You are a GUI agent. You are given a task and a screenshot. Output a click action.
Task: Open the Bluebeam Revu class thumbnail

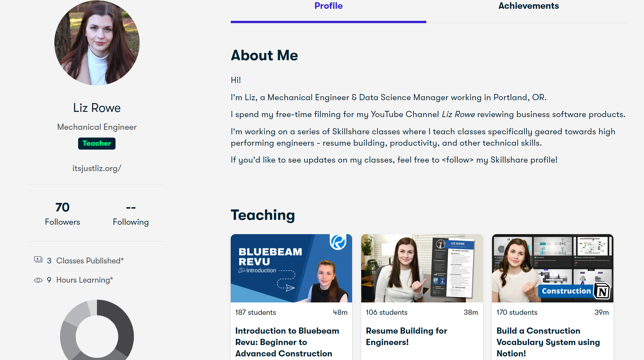point(291,268)
